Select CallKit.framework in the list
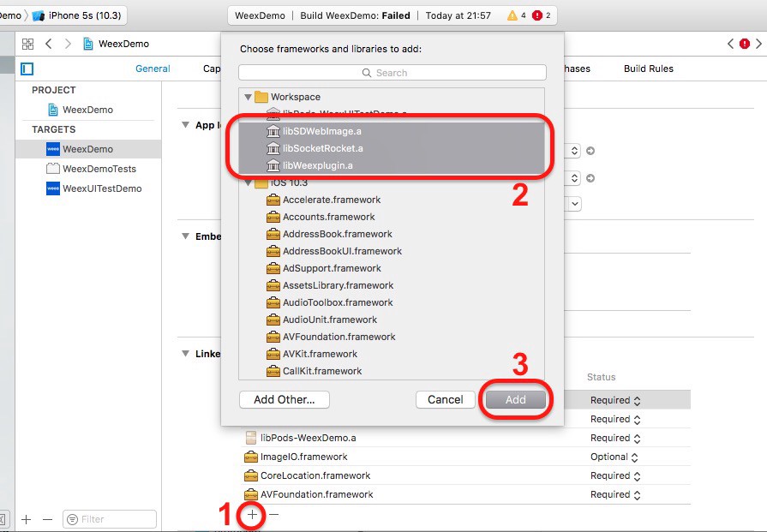The width and height of the screenshot is (767, 532). pos(392,371)
